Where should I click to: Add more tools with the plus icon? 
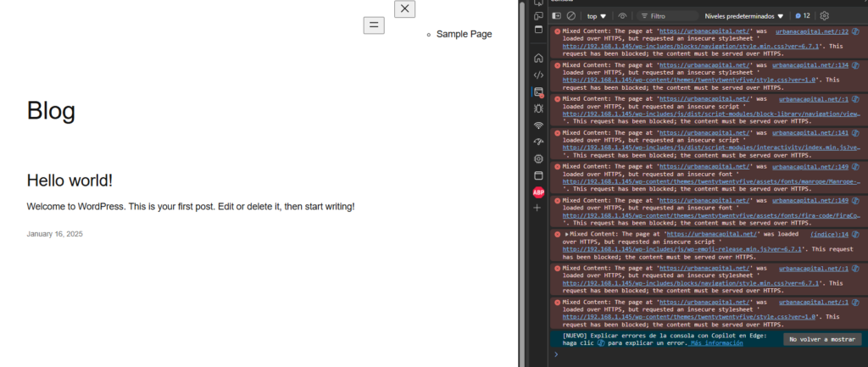538,208
